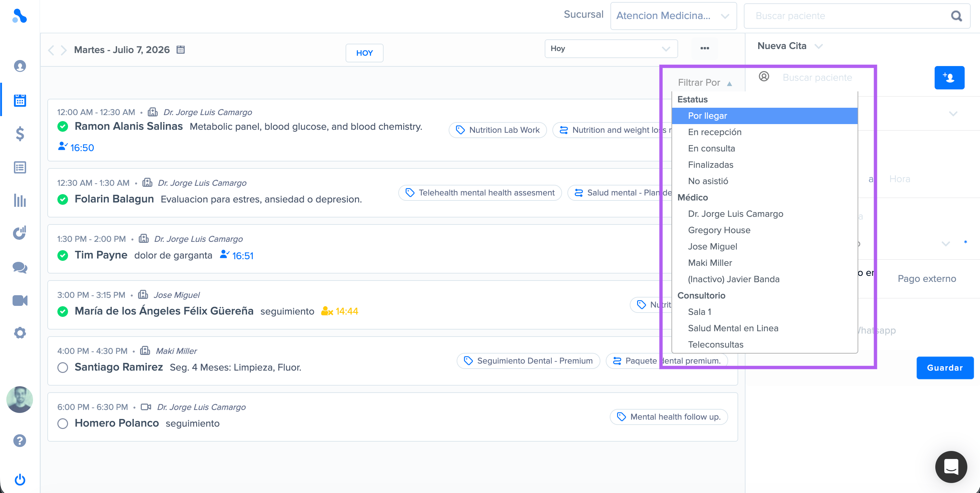Filter by Sala 1 consultorio
This screenshot has height=493, width=980.
coord(764,312)
